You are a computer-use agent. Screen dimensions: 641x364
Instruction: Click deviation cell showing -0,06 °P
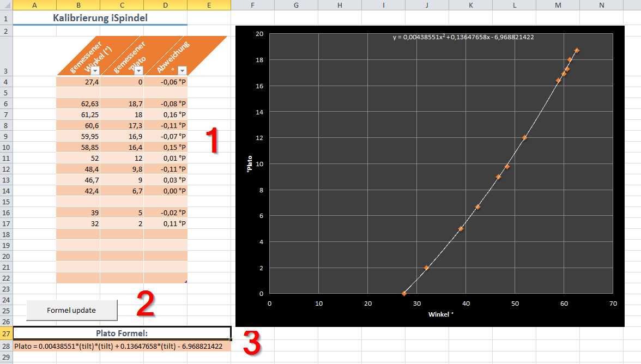point(166,82)
